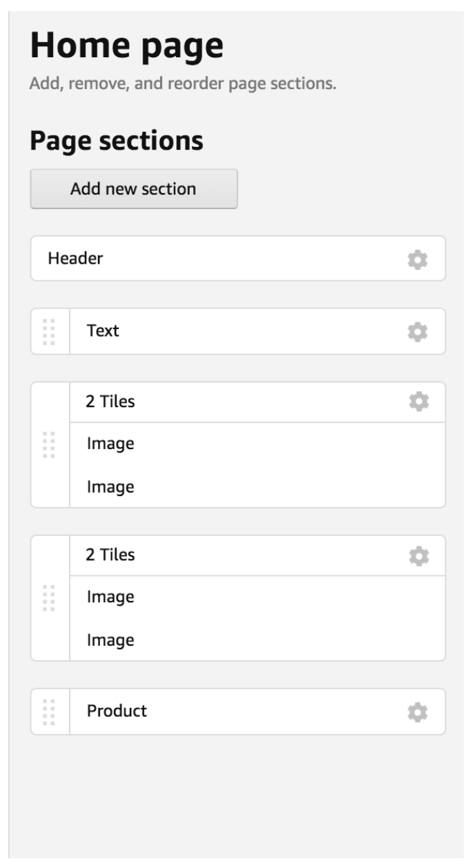Select the first 2 Tiles section title
Image resolution: width=472 pixels, height=868 pixels.
point(110,402)
